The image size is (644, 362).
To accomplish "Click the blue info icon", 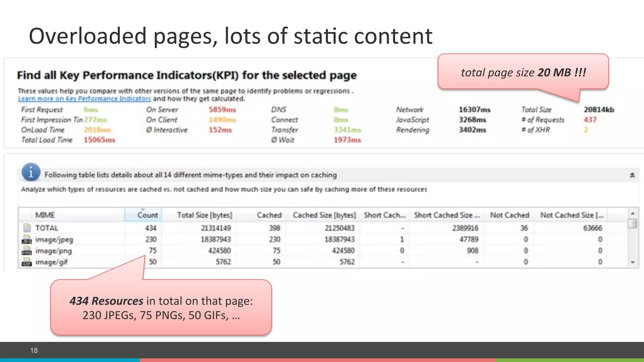I will (31, 172).
